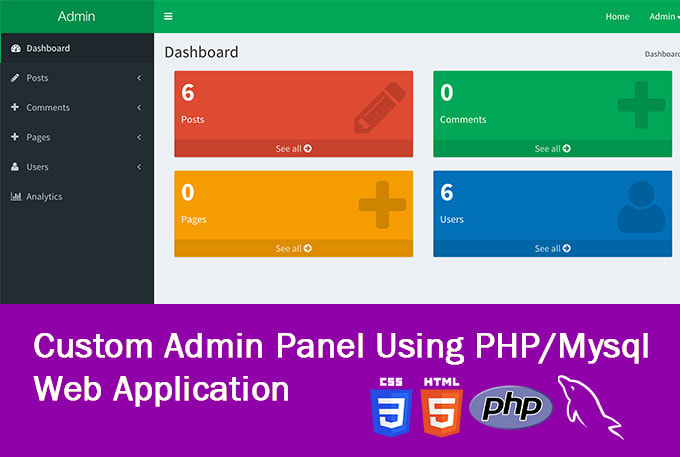The height and width of the screenshot is (457, 680).
Task: Click the Admin brand logo text
Action: tap(76, 16)
